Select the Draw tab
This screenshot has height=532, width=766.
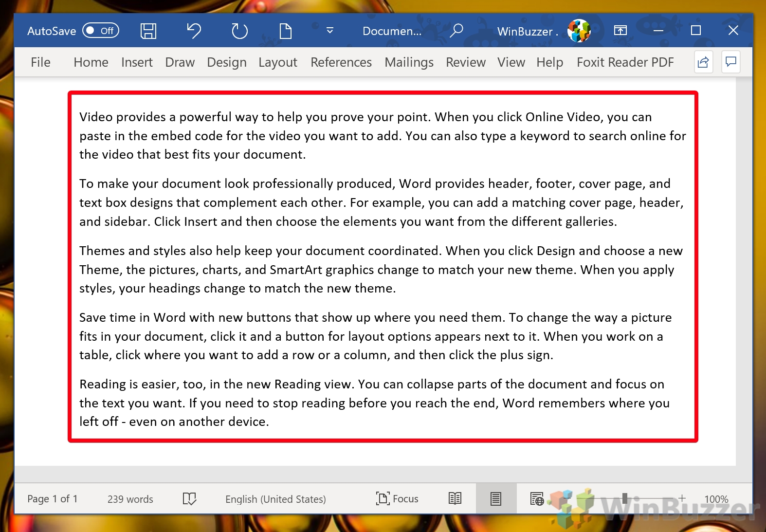click(x=180, y=62)
